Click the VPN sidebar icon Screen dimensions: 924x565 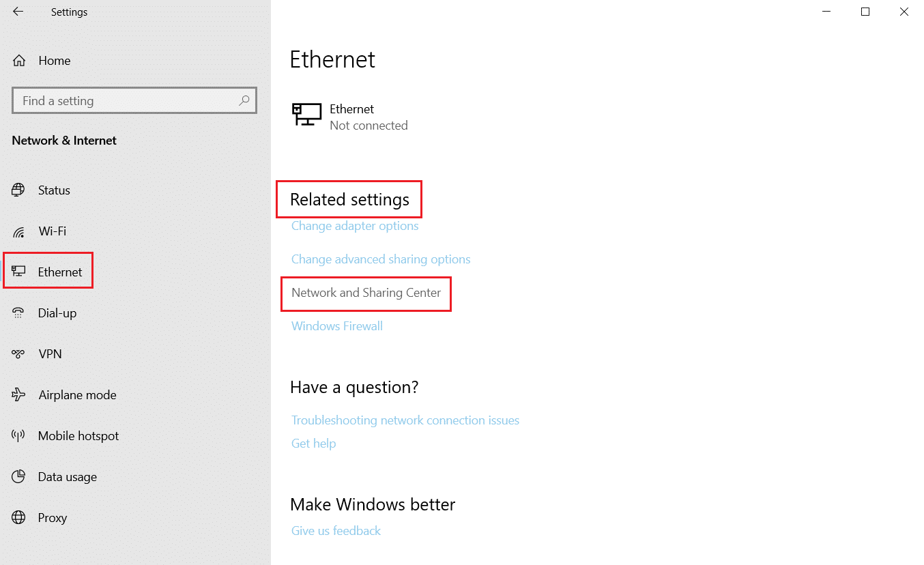pos(18,353)
